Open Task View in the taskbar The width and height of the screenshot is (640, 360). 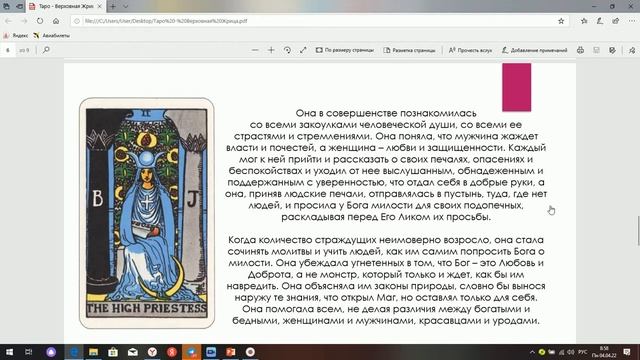29,352
